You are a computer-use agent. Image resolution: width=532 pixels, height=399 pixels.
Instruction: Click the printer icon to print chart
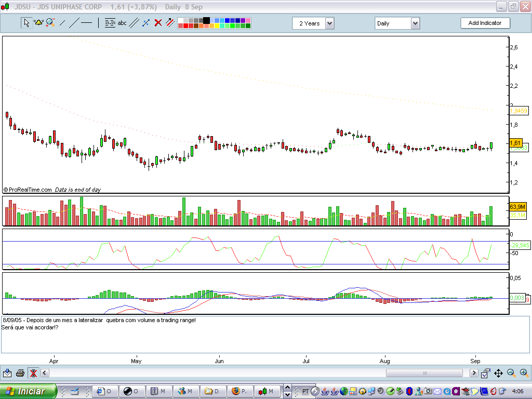pyautogui.click(x=20, y=373)
